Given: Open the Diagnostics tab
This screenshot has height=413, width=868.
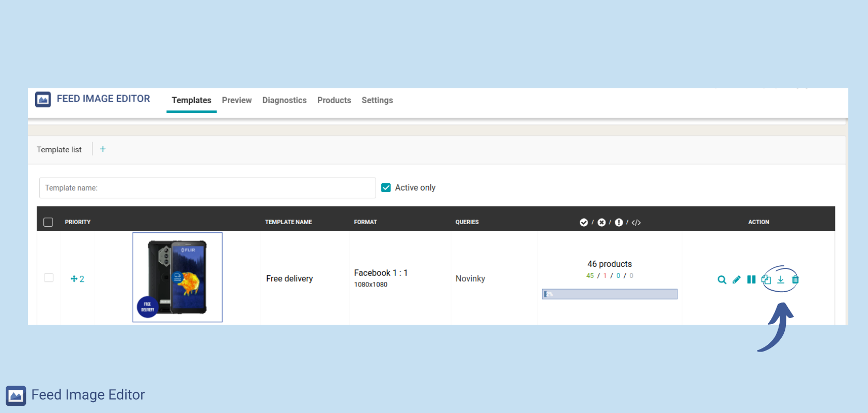Looking at the screenshot, I should click(x=284, y=100).
